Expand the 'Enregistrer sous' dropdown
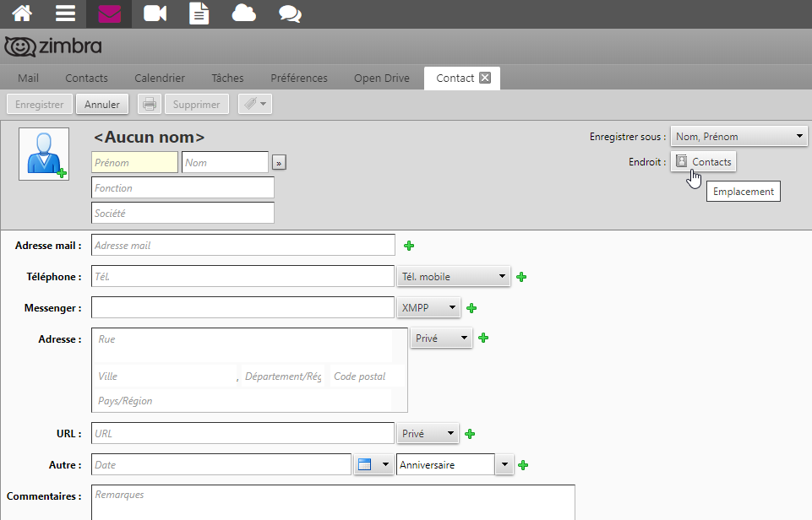The width and height of the screenshot is (812, 520). click(x=738, y=137)
